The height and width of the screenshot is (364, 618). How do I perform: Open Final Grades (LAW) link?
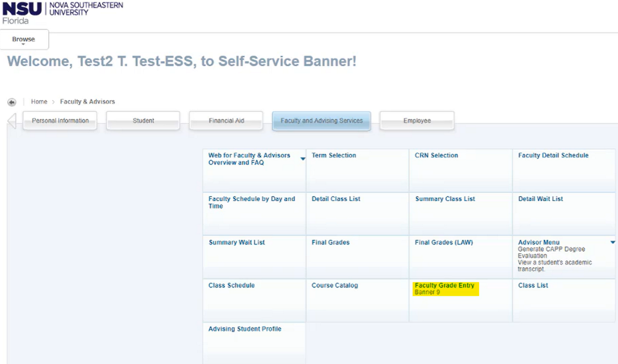click(444, 242)
